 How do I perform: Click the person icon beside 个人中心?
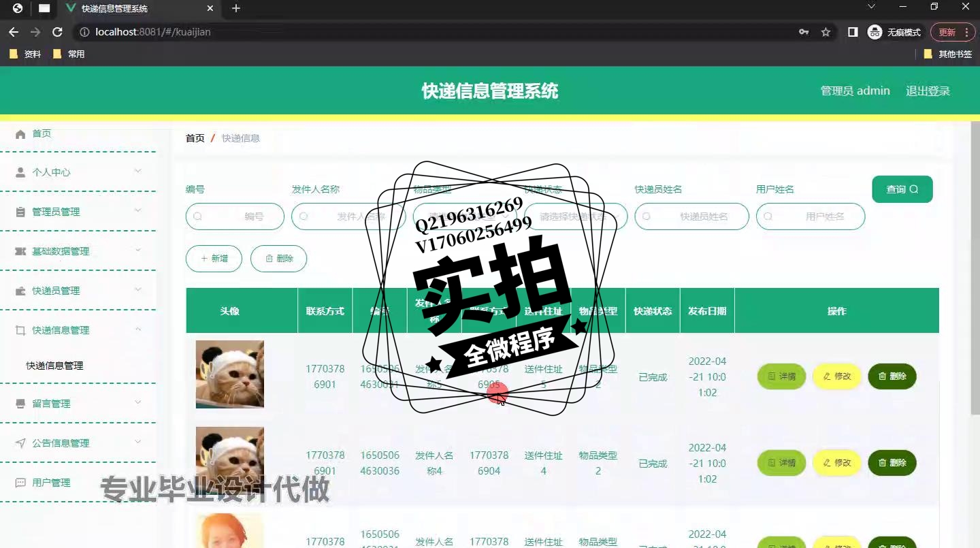(x=20, y=172)
